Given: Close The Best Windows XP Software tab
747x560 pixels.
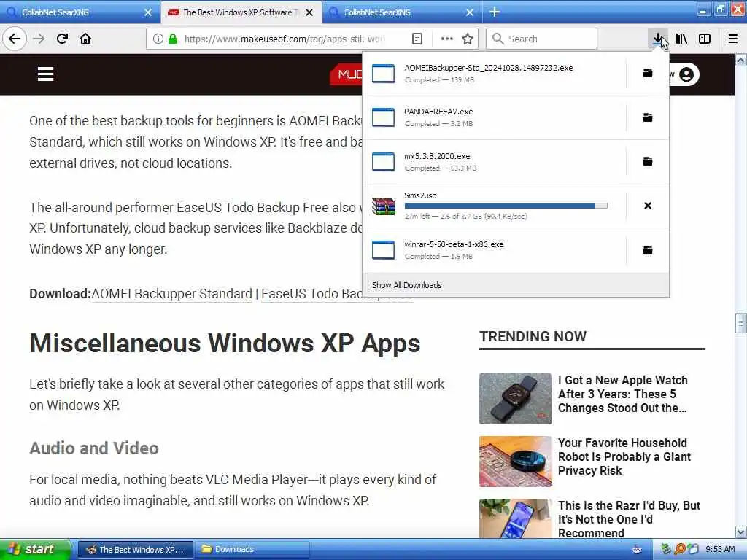Looking at the screenshot, I should pyautogui.click(x=309, y=12).
